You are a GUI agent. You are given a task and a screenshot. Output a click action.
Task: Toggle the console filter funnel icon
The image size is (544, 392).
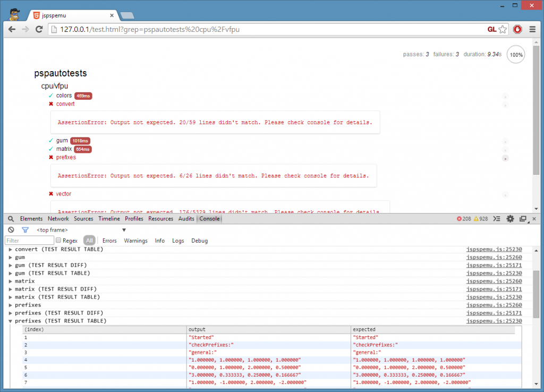25,230
